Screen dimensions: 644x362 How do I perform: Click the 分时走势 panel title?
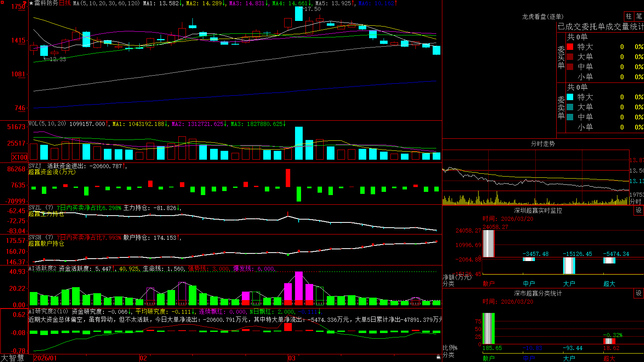[543, 144]
